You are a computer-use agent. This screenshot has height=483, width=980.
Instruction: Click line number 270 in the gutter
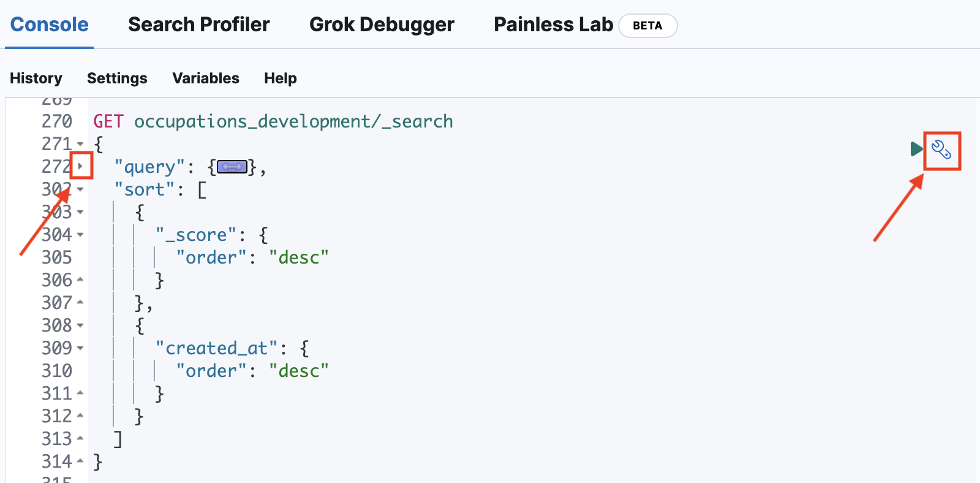[x=57, y=121]
